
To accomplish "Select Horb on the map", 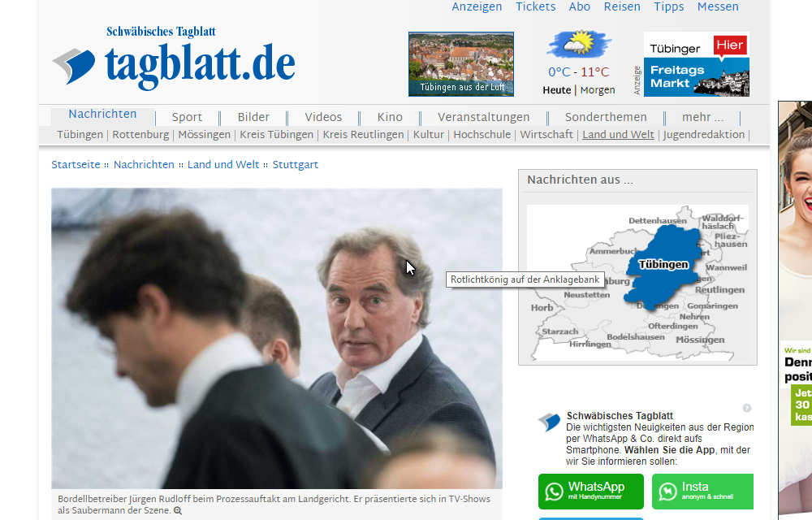I will 542,308.
